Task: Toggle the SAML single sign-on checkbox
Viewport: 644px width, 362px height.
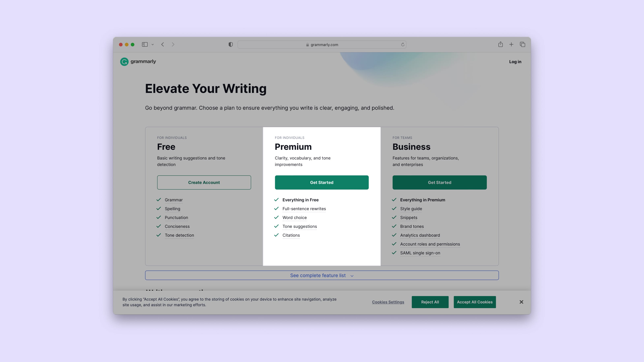Action: coord(394,253)
